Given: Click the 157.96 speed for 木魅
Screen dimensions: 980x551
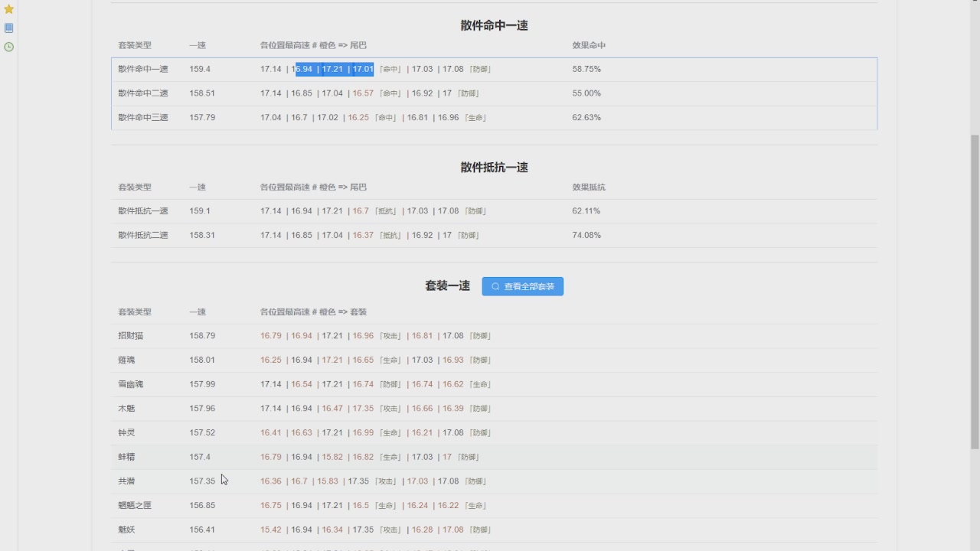Looking at the screenshot, I should 202,409.
